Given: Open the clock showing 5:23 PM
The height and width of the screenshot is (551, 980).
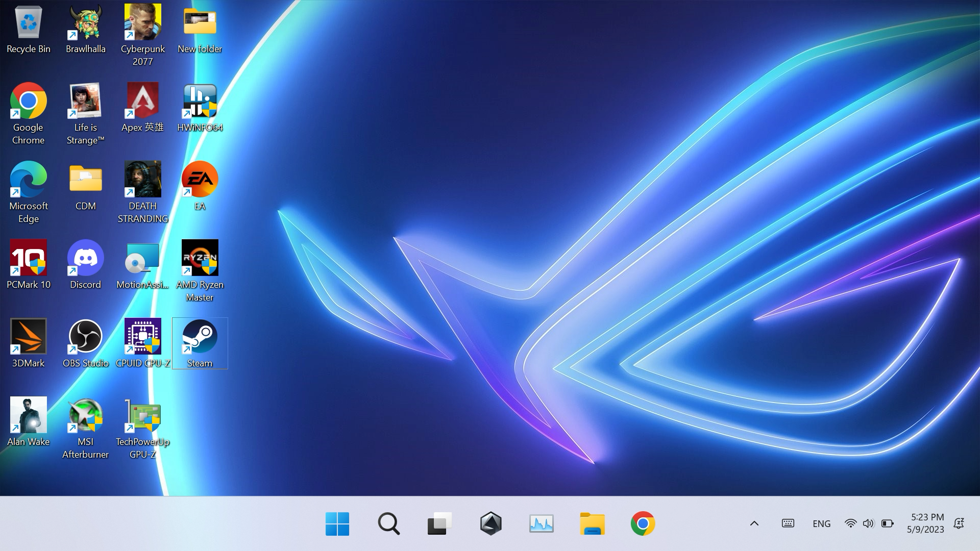Looking at the screenshot, I should pos(926,523).
